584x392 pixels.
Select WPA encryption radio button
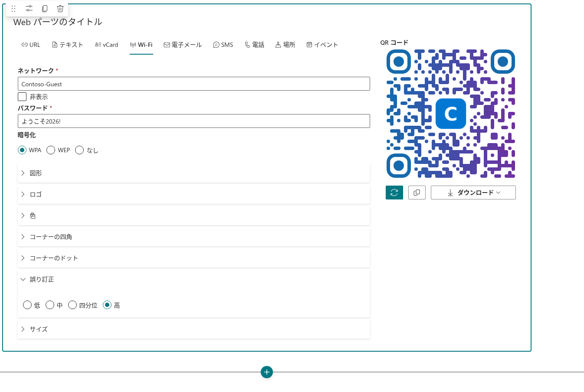coord(22,150)
